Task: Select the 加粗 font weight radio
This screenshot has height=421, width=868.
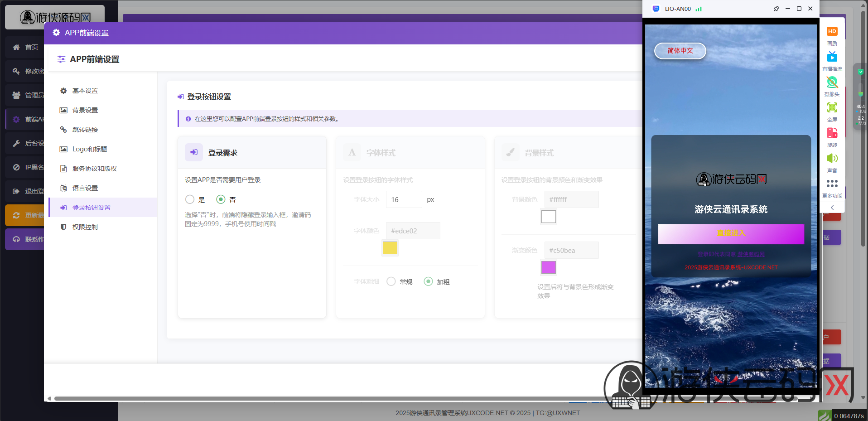Action: 428,281
